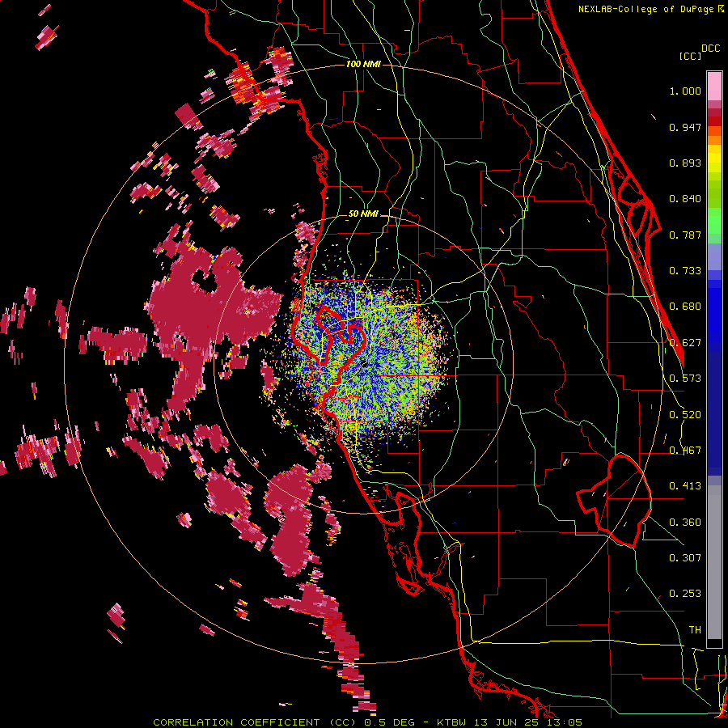Viewport: 728px width, 728px height.
Task: Click the NEXLAB-College of DuPage label
Action: [x=646, y=9]
